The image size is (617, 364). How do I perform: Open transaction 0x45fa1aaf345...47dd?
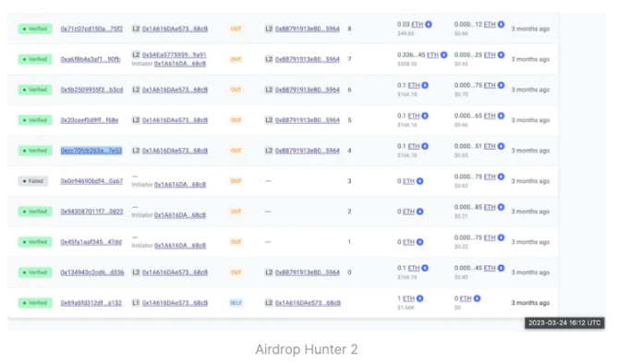91,242
